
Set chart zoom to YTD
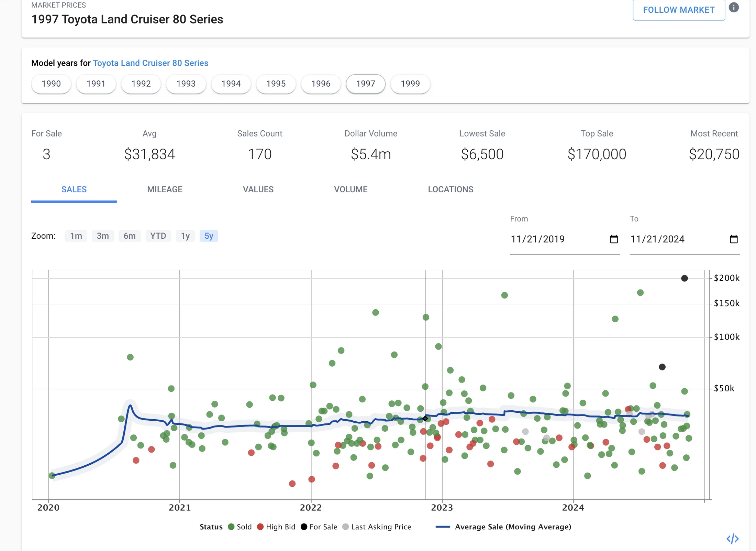158,236
